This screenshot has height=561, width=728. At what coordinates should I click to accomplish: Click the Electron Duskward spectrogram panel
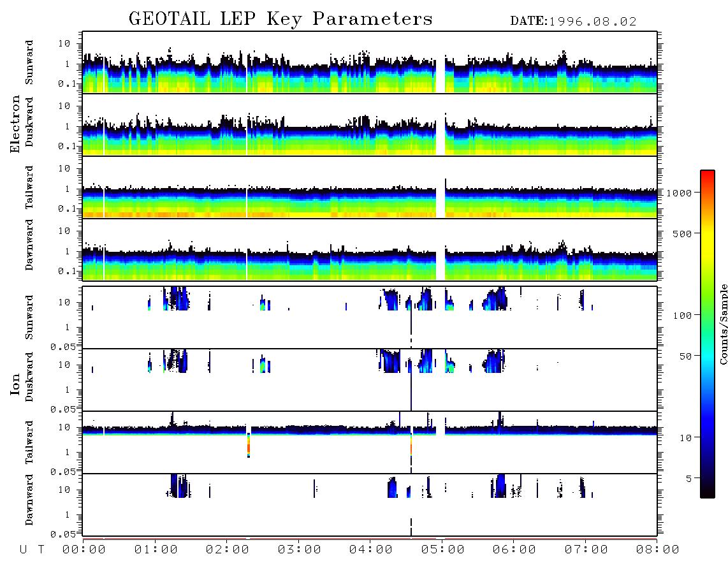(x=370, y=125)
